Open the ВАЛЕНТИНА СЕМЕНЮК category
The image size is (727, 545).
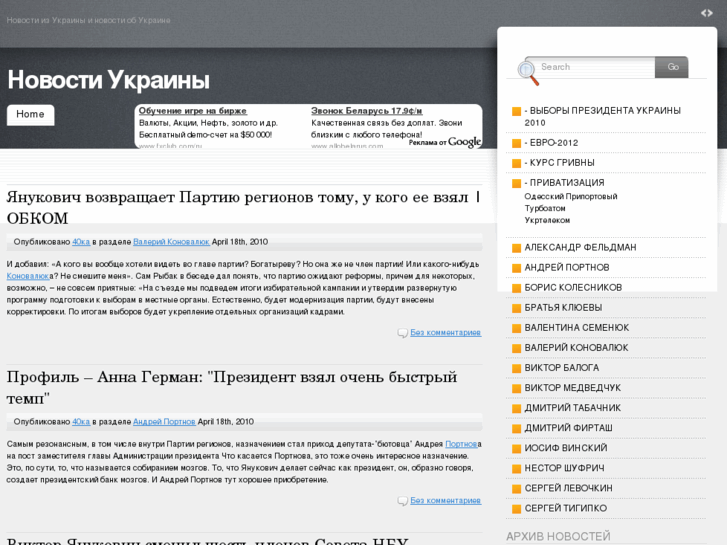(x=577, y=327)
